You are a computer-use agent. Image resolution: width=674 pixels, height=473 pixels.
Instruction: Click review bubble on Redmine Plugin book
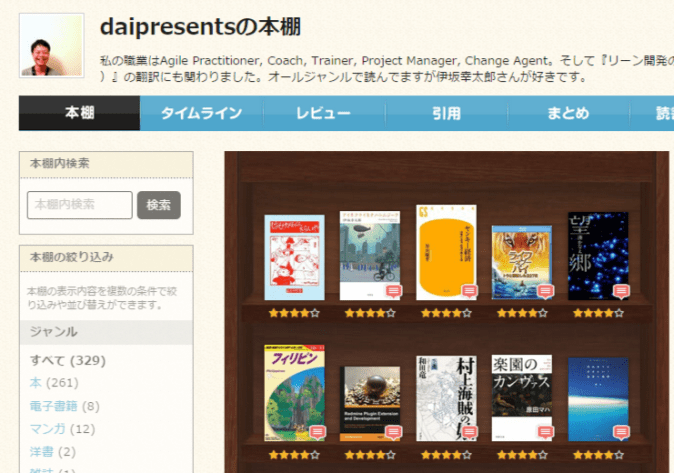coord(393,432)
